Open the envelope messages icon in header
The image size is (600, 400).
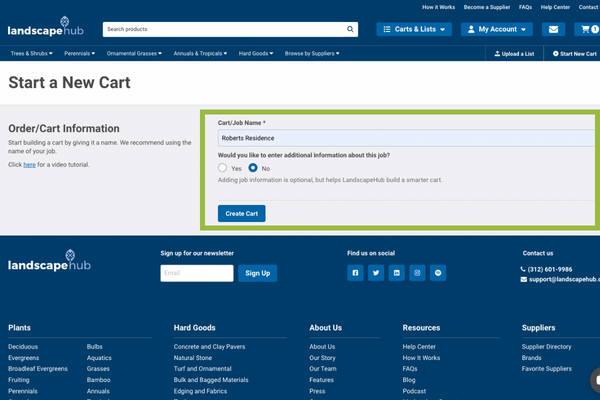tap(553, 29)
